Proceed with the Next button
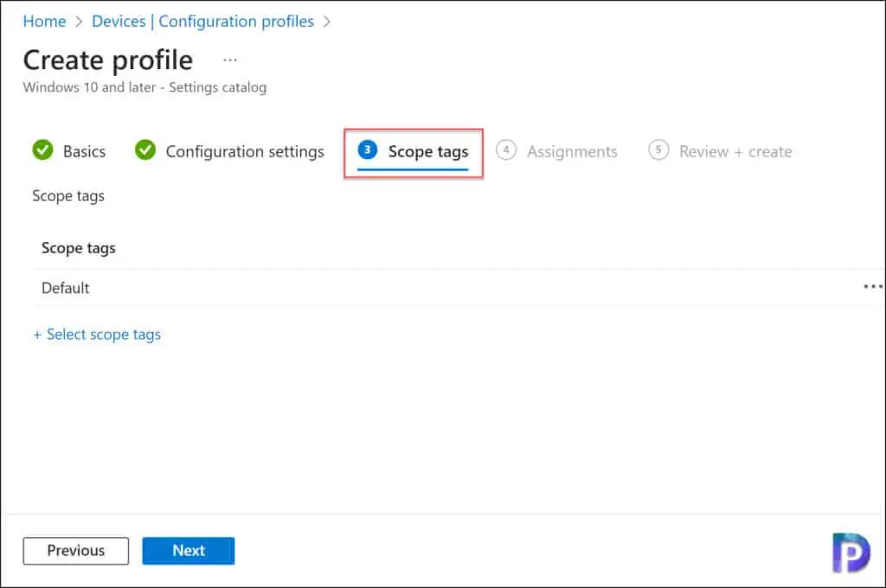Viewport: 886px width, 588px height. point(188,551)
